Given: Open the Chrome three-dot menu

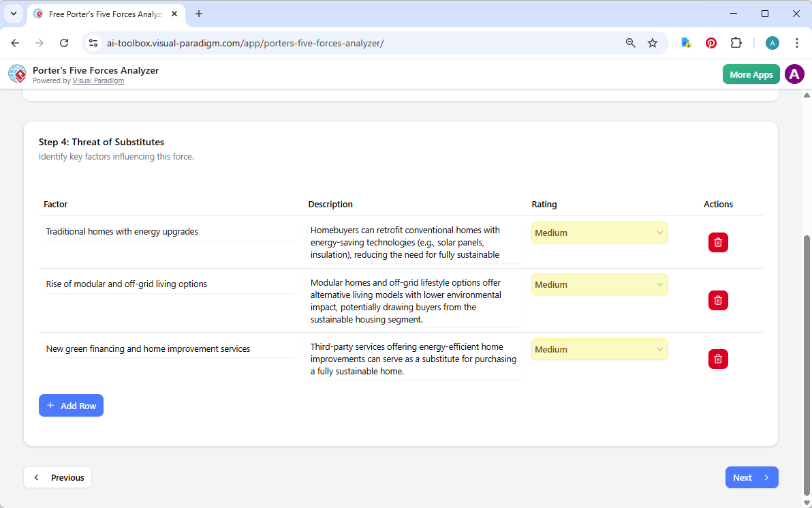Looking at the screenshot, I should tap(797, 42).
